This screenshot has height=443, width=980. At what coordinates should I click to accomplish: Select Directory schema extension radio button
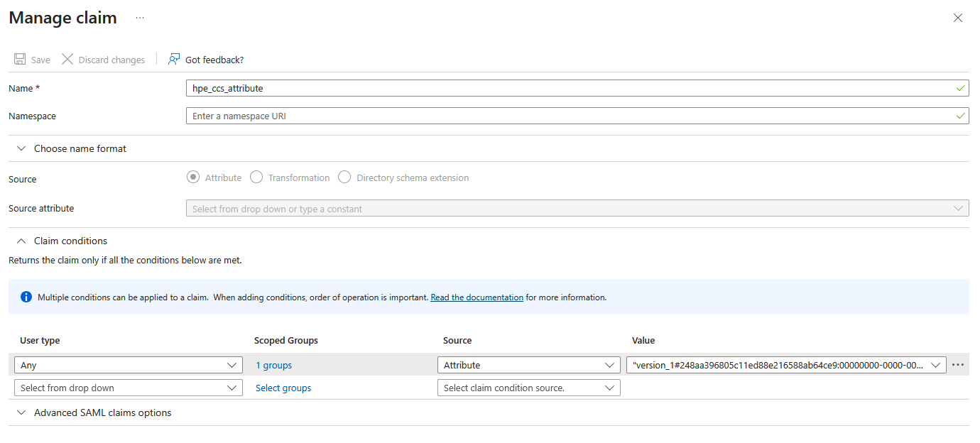[344, 177]
